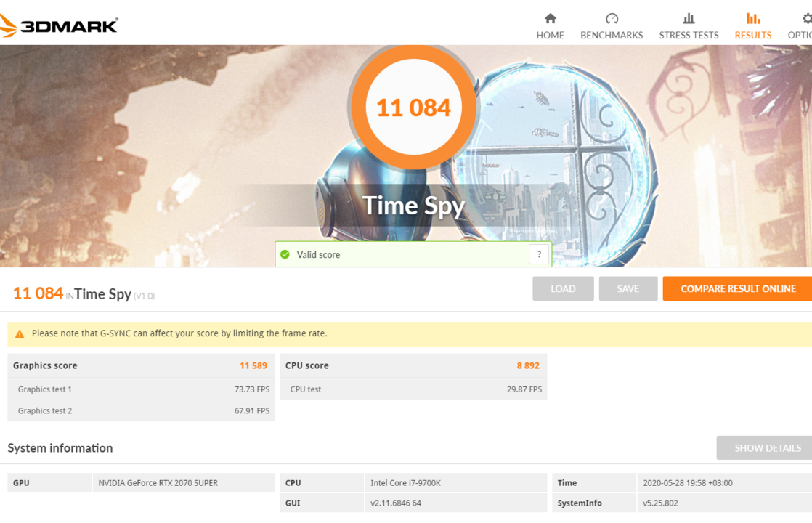Screen dimensions: 812x523
Task: Click the Graphics score header label
Action: (x=45, y=365)
